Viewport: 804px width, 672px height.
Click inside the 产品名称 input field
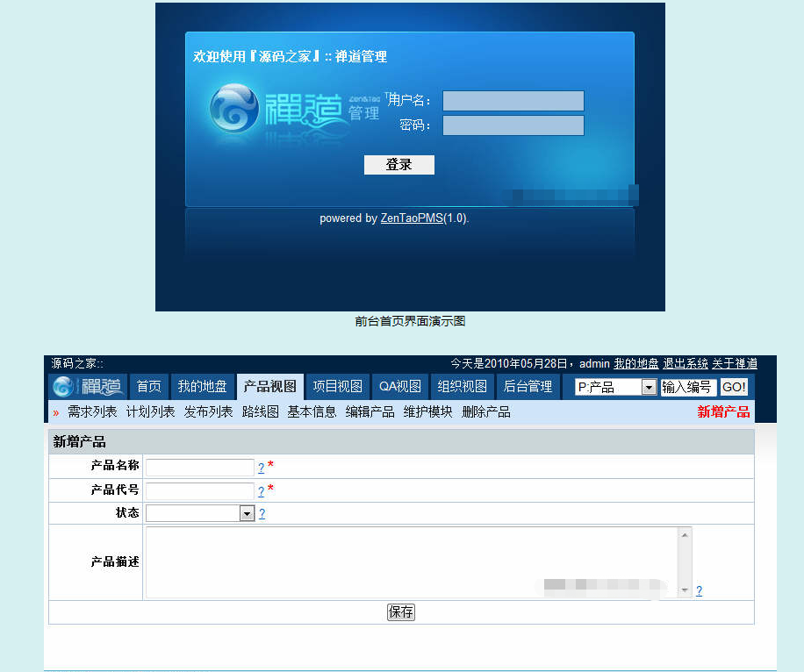[x=198, y=468]
